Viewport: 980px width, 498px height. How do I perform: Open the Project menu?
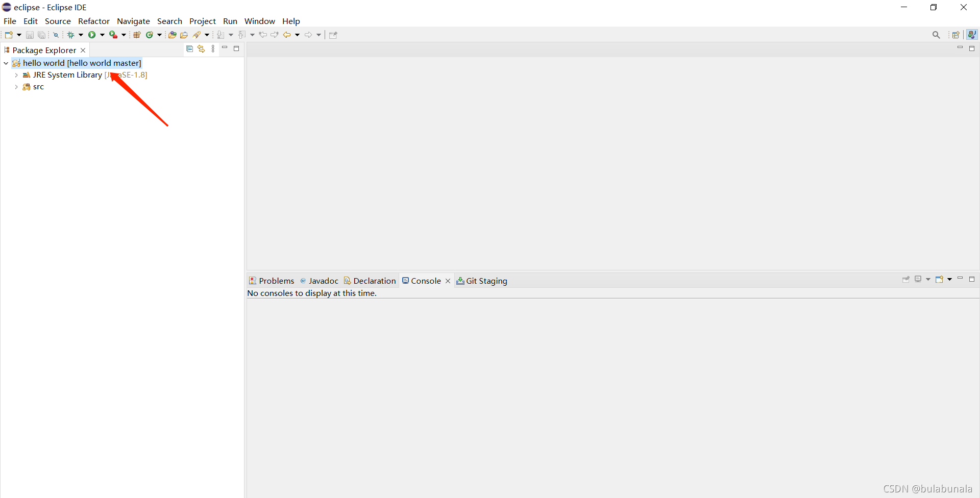click(203, 21)
